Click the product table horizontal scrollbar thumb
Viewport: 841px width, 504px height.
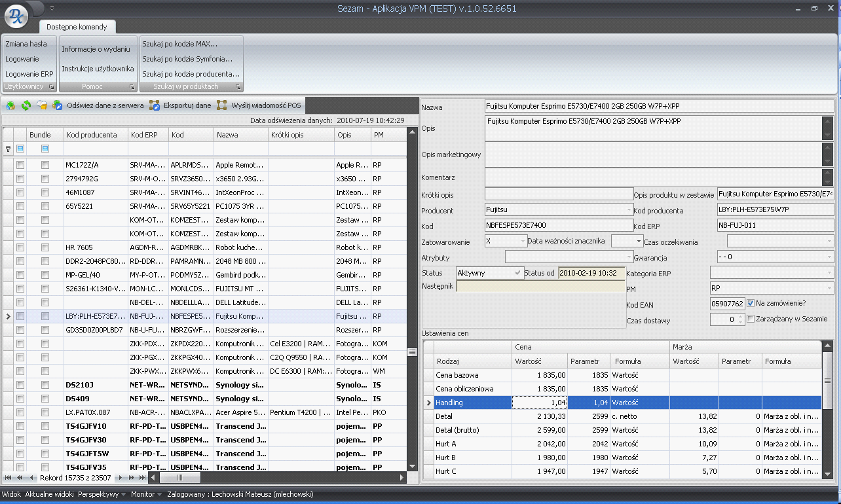coord(179,478)
